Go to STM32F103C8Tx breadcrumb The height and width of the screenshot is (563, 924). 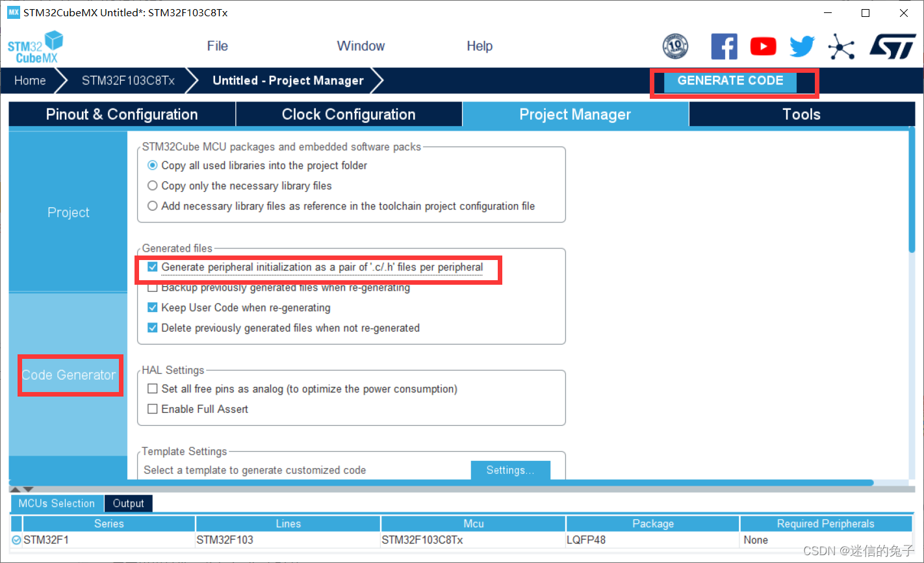128,81
